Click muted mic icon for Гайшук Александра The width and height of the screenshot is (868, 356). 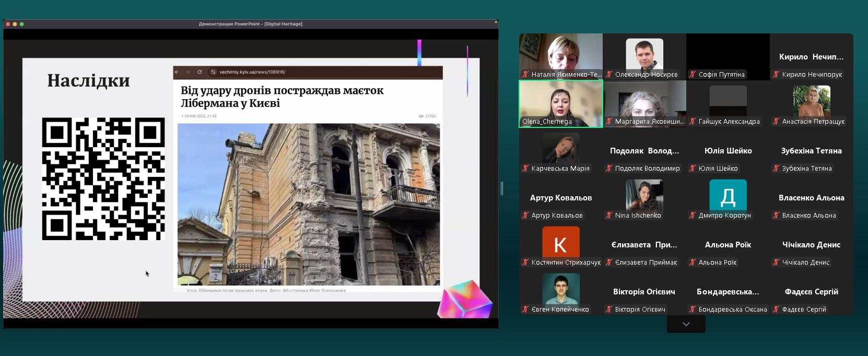(x=693, y=122)
